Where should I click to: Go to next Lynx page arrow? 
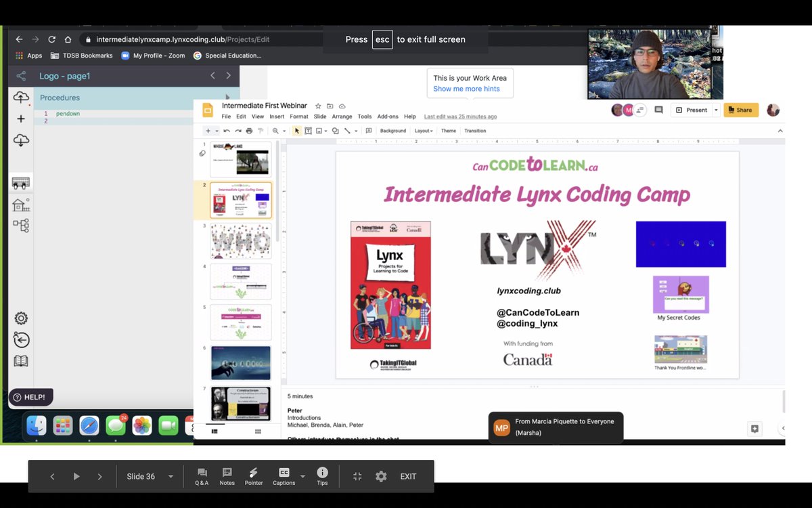(x=228, y=76)
